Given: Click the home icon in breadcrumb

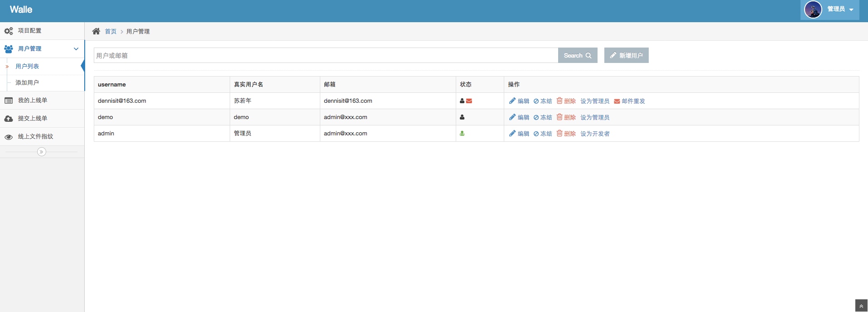Looking at the screenshot, I should tap(96, 31).
